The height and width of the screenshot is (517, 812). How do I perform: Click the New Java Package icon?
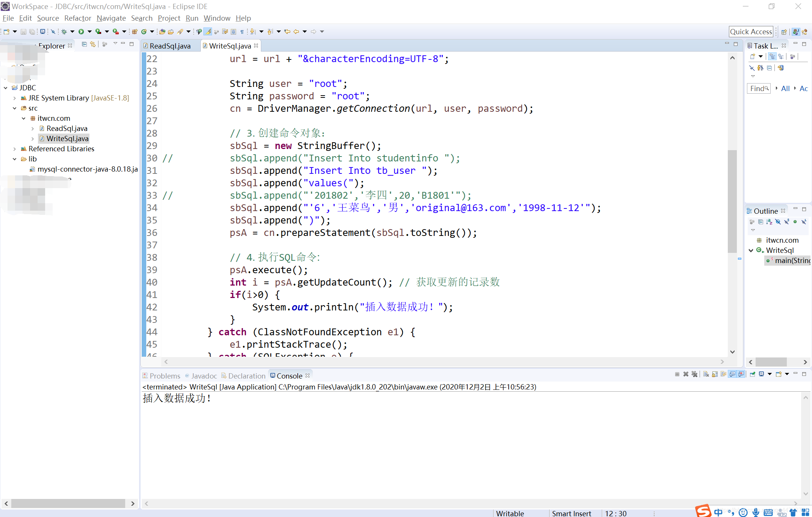pyautogui.click(x=134, y=32)
